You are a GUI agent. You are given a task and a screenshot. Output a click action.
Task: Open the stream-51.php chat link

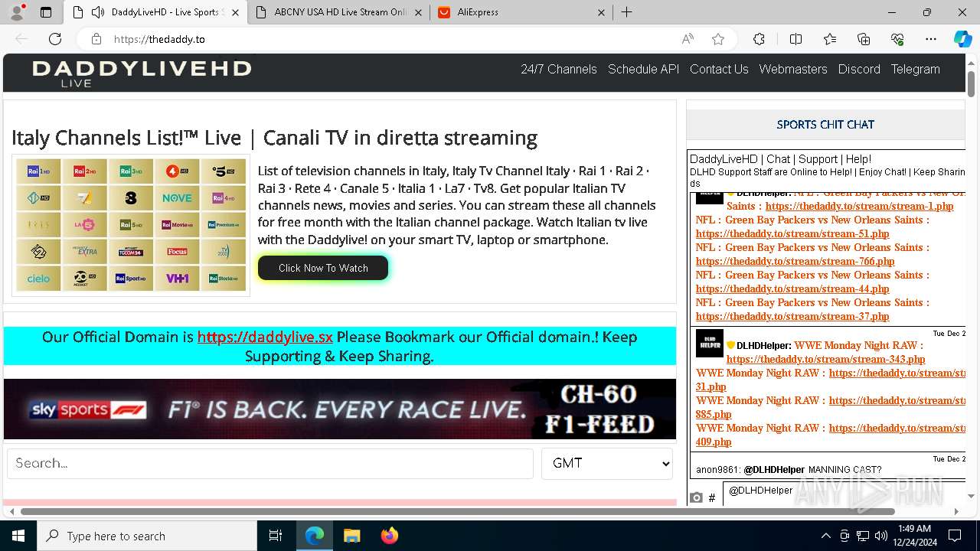pyautogui.click(x=792, y=233)
